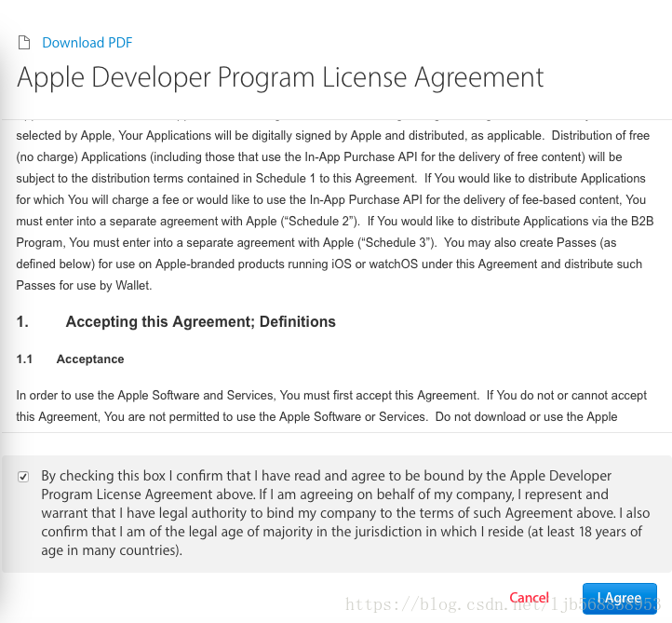The height and width of the screenshot is (623, 672).
Task: Click the blue I Agree button
Action: coord(619,598)
